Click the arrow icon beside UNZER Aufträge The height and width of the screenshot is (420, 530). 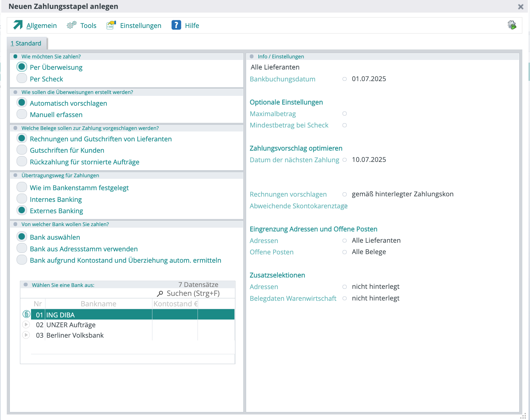point(26,324)
